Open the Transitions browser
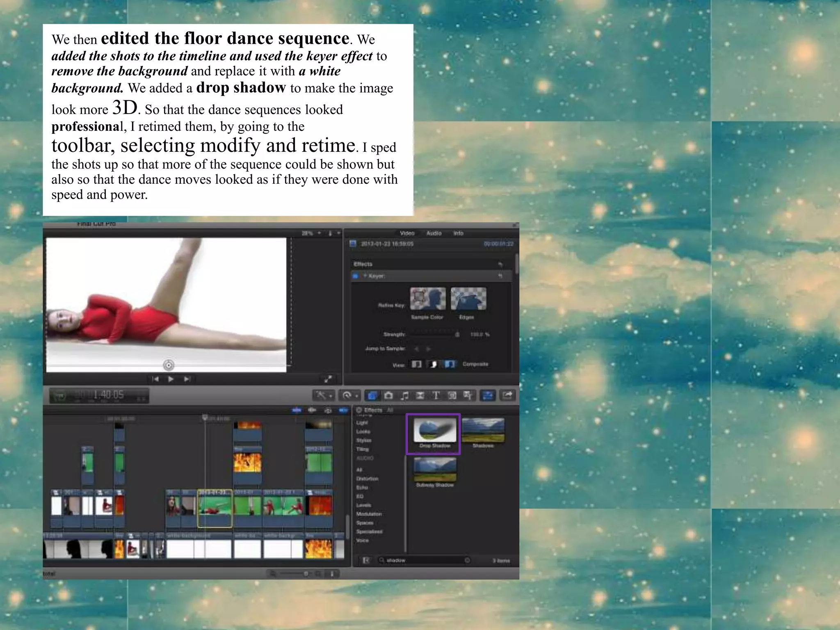This screenshot has height=630, width=840. [x=420, y=395]
